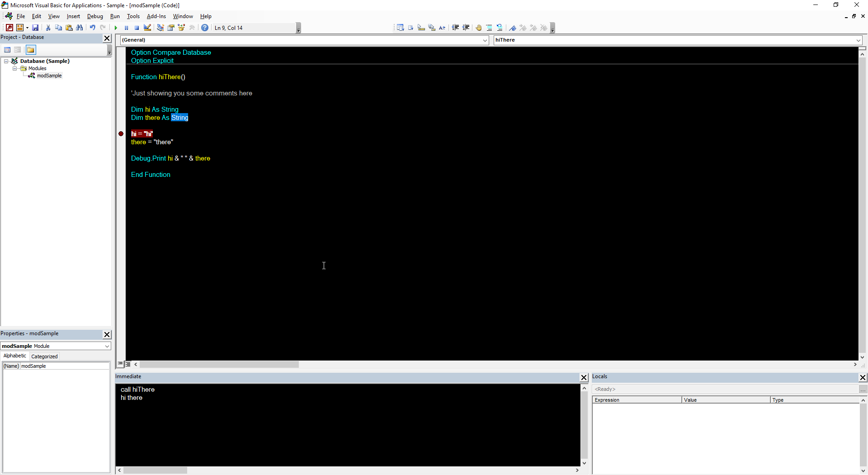Viewport: 868px width, 475px height.
Task: Toggle Folders view in Project pane
Action: pos(31,50)
